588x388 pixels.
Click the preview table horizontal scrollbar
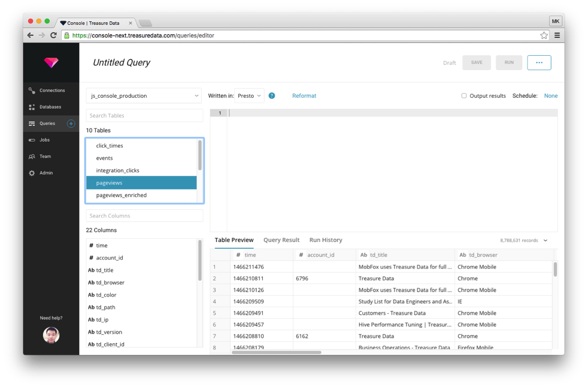point(277,352)
